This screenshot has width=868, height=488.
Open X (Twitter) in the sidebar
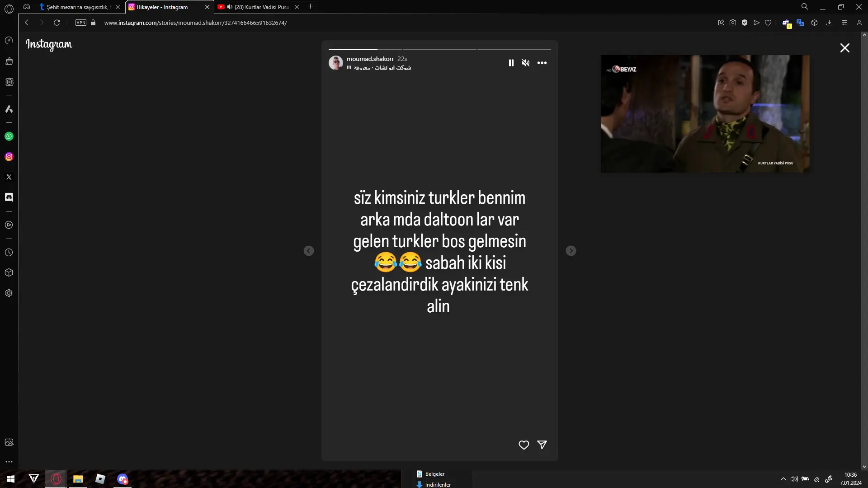pyautogui.click(x=9, y=177)
